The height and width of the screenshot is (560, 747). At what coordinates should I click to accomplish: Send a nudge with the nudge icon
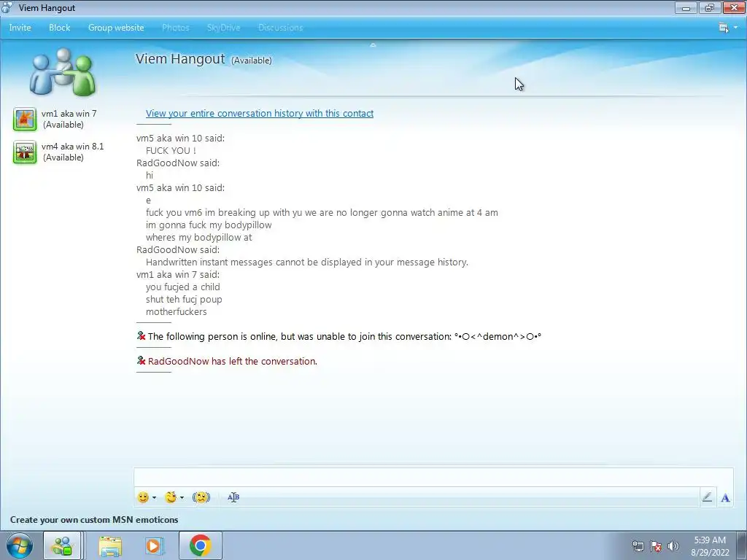pos(201,497)
